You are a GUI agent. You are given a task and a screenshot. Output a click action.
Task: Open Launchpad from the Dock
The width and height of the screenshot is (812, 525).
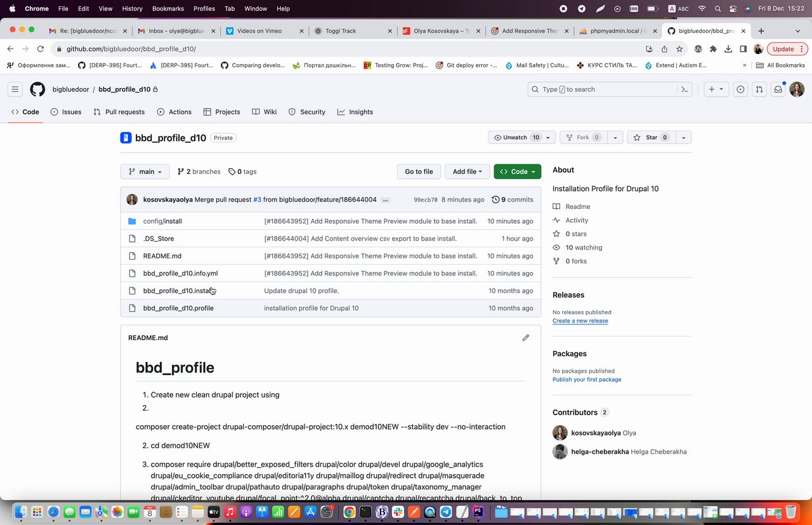(x=37, y=512)
